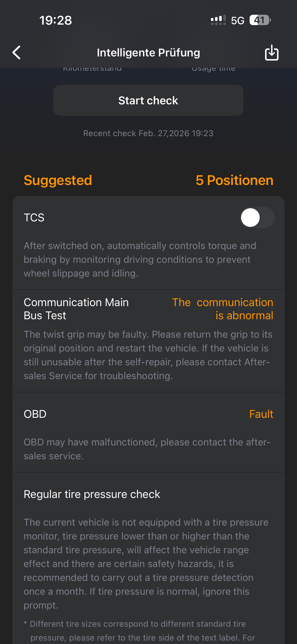Tap the Suggested section heading

click(58, 180)
